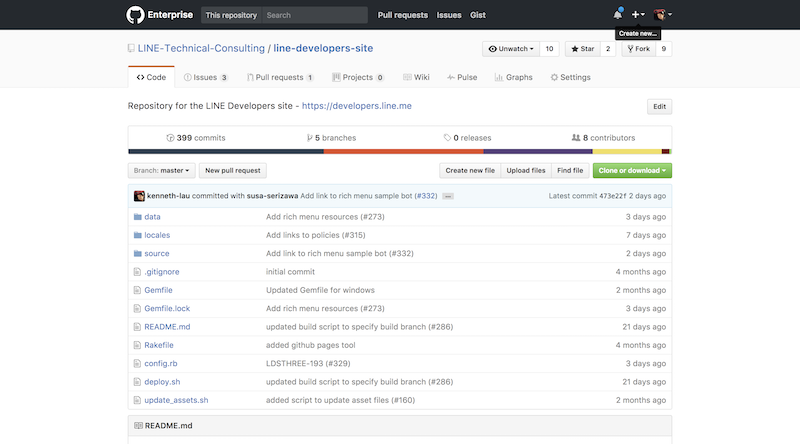Open 'LDSTHREE-193 (#329)' commit message
This screenshot has width=800, height=444.
pos(308,363)
